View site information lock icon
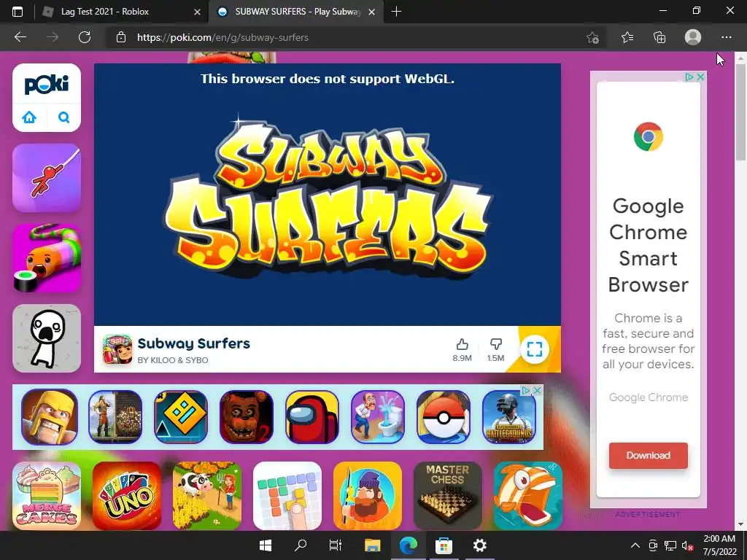This screenshot has width=747, height=560. [x=121, y=37]
